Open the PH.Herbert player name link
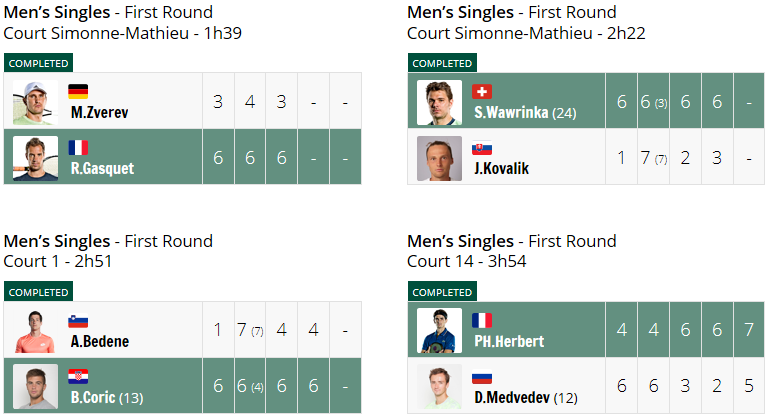The width and height of the screenshot is (771, 418). (x=509, y=341)
